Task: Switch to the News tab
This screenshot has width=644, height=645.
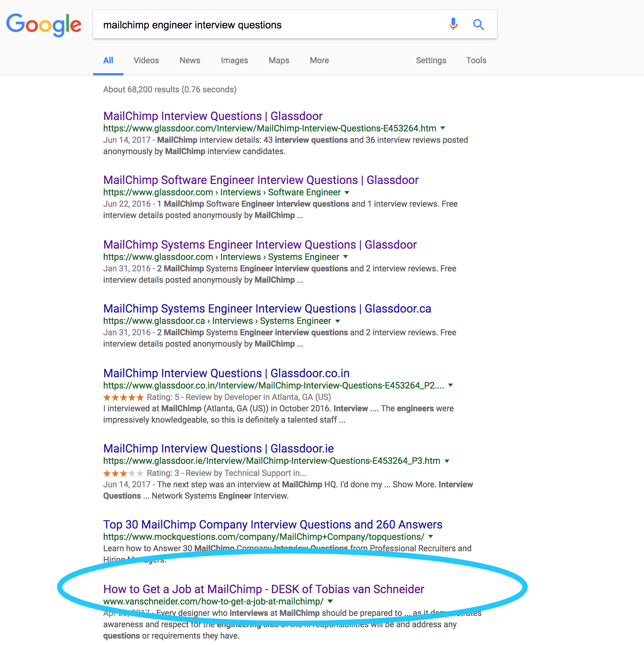Action: (190, 60)
